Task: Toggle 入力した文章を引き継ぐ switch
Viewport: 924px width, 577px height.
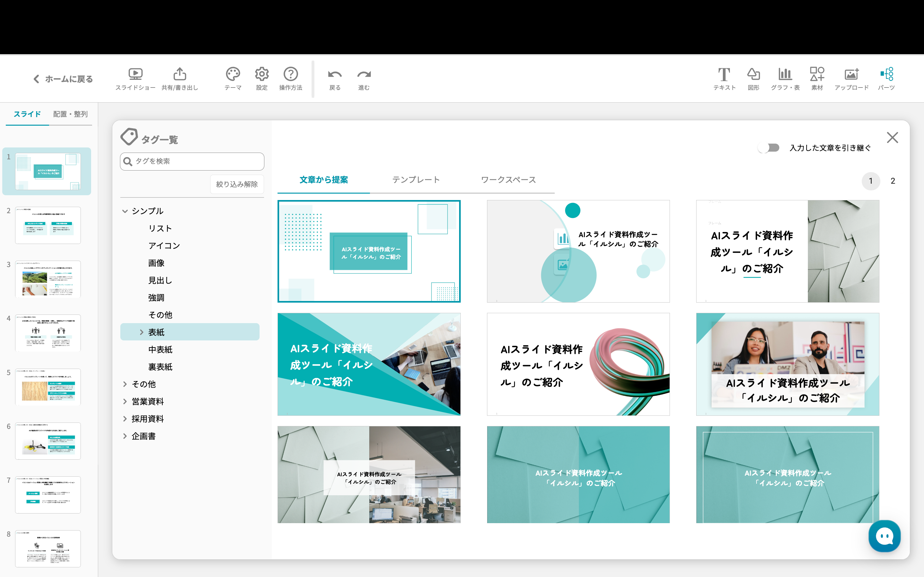Action: (x=769, y=148)
